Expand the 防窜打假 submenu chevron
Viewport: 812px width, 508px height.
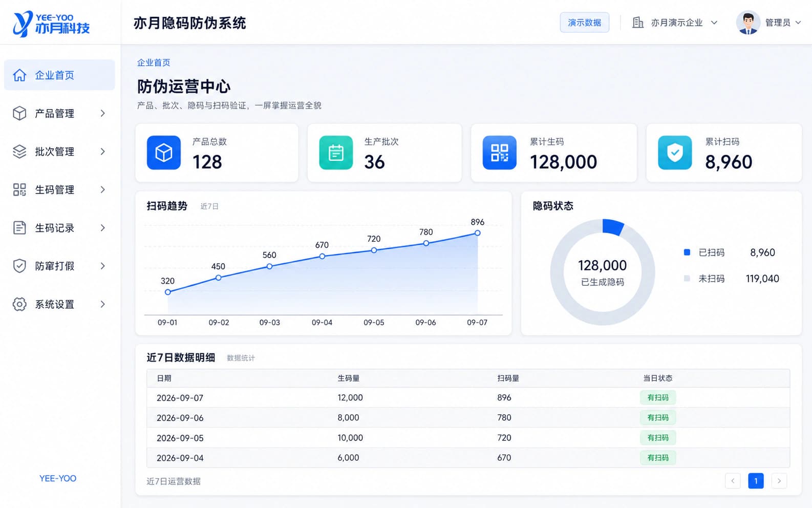click(103, 266)
